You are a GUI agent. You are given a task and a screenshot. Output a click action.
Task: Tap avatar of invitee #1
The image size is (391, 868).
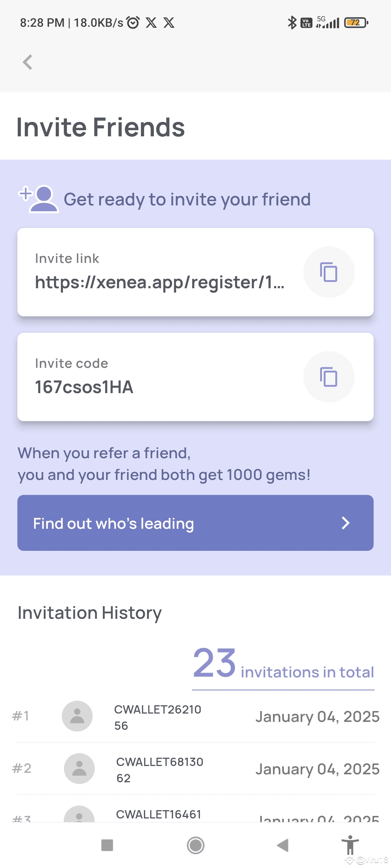click(x=77, y=716)
